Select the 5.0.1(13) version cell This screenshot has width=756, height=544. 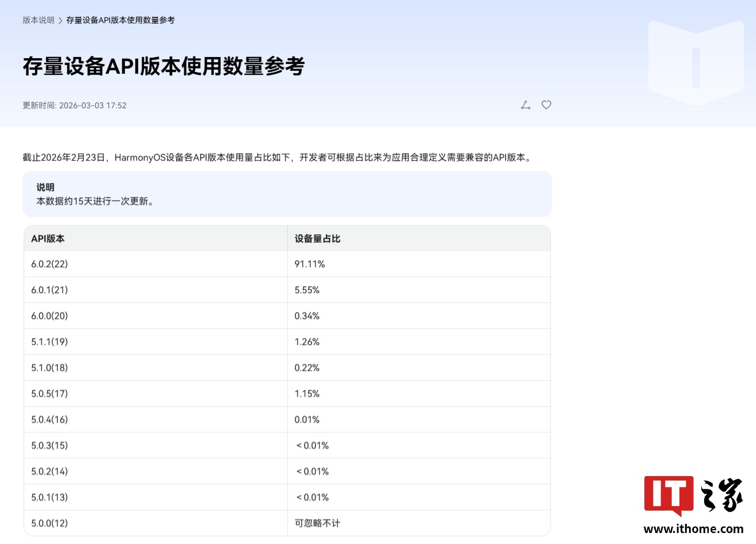155,497
